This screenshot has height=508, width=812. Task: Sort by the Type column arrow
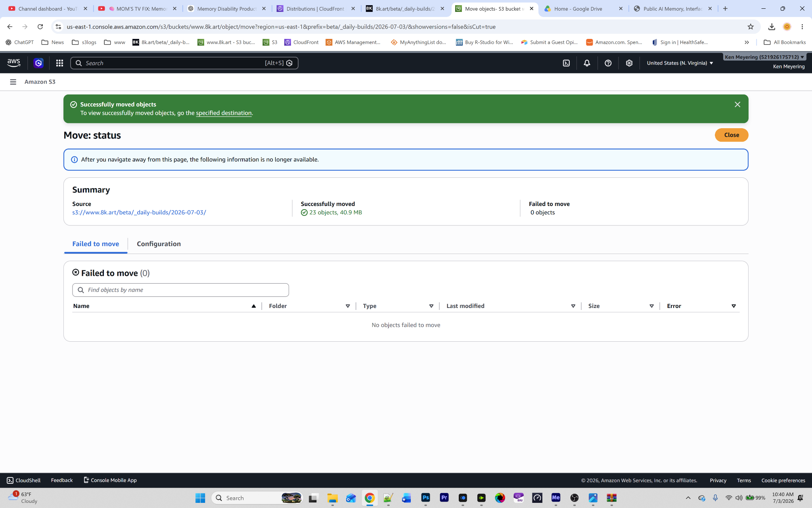tap(431, 306)
